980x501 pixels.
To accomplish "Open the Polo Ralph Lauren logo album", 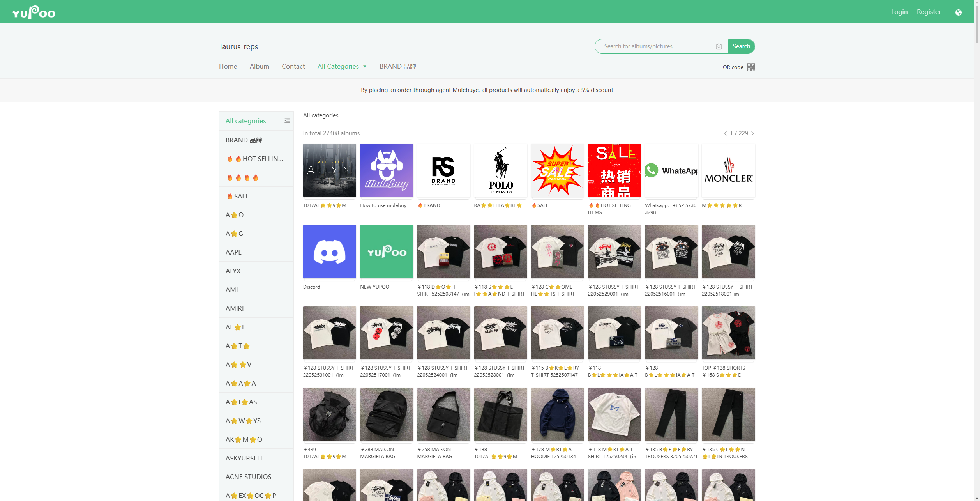I will 501,170.
